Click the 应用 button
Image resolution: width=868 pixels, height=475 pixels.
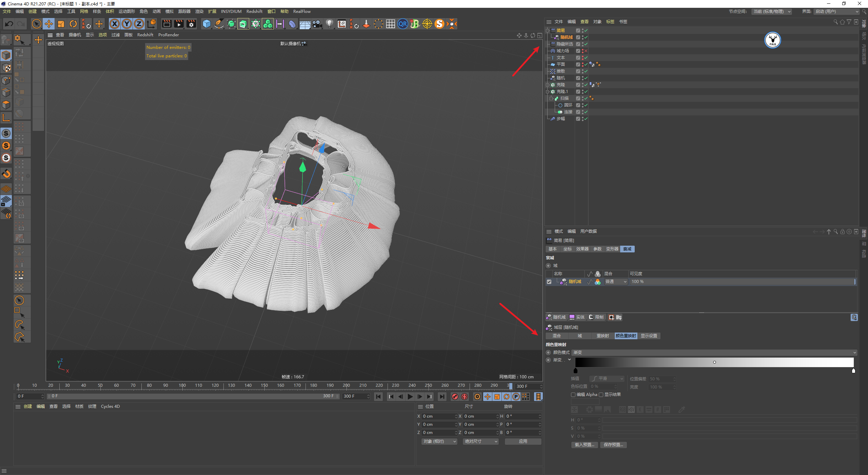click(523, 441)
